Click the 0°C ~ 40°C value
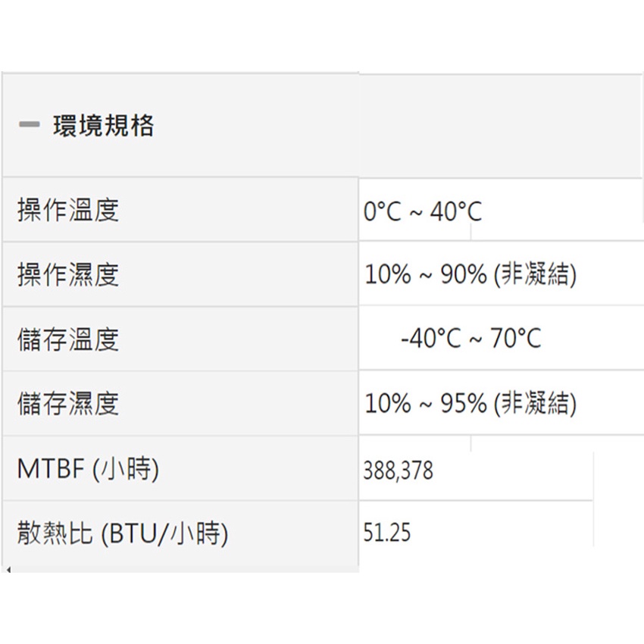 (422, 211)
